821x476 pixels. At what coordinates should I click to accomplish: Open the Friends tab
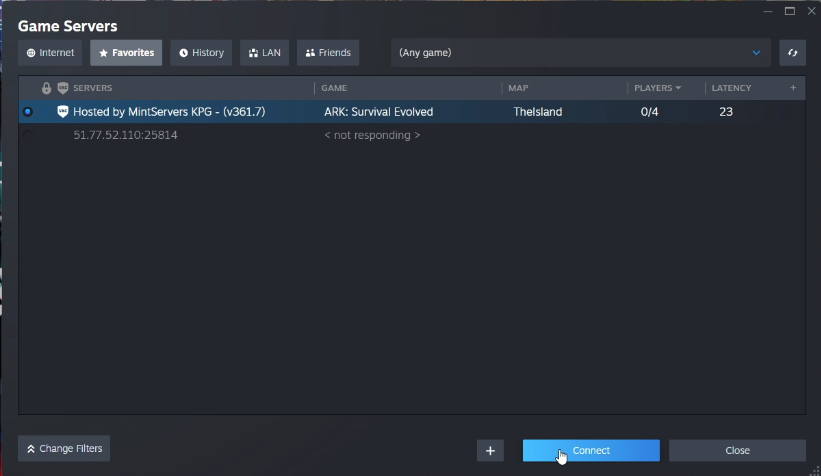(328, 53)
